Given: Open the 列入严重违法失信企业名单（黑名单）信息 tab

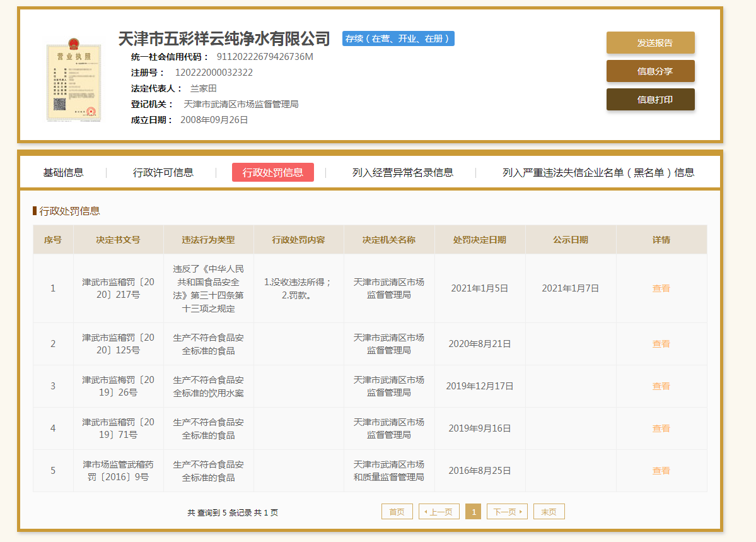Looking at the screenshot, I should coord(598,172).
